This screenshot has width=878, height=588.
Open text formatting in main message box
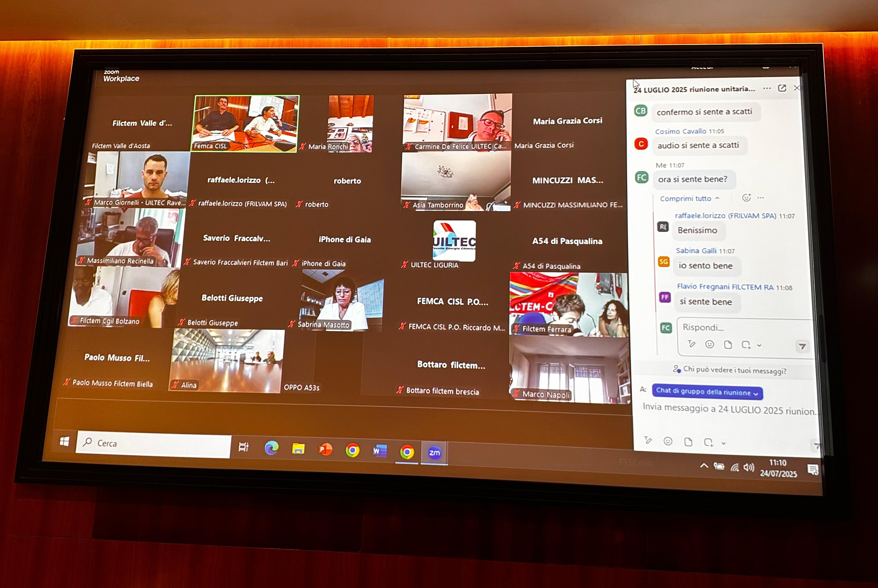point(648,440)
